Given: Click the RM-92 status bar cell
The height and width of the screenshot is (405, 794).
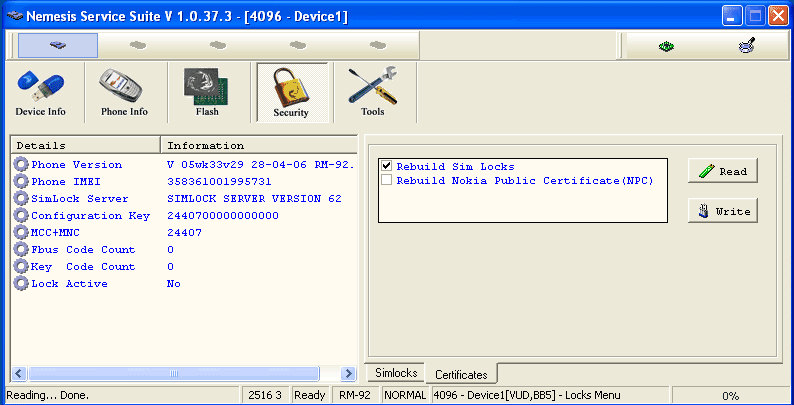Looking at the screenshot, I should (355, 395).
